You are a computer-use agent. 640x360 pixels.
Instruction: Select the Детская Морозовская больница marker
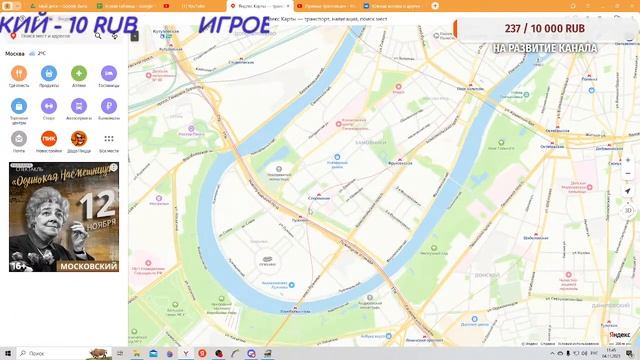(x=589, y=187)
